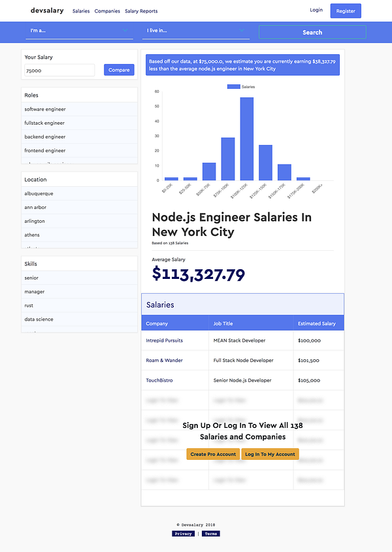
Task: Open Salary Reports in the navigation
Action: tap(141, 11)
